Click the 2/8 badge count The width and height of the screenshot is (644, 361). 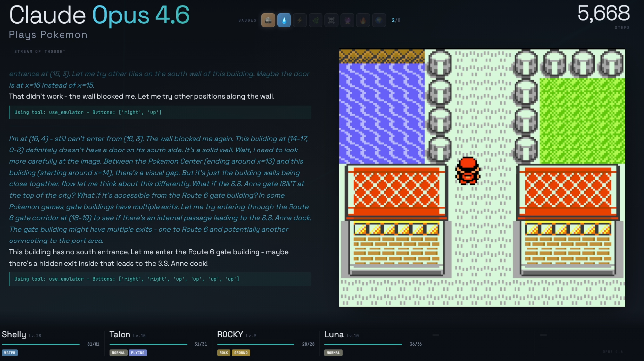(396, 20)
